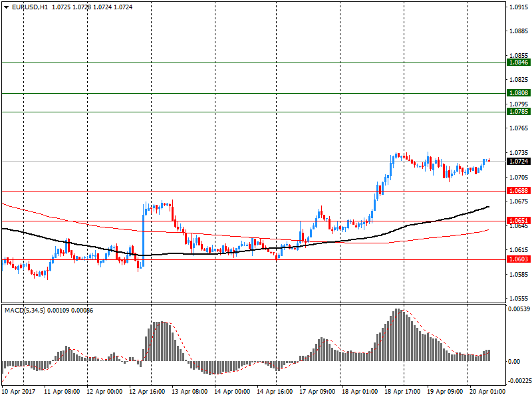Click the 1.0915 price scale value

coord(519,7)
